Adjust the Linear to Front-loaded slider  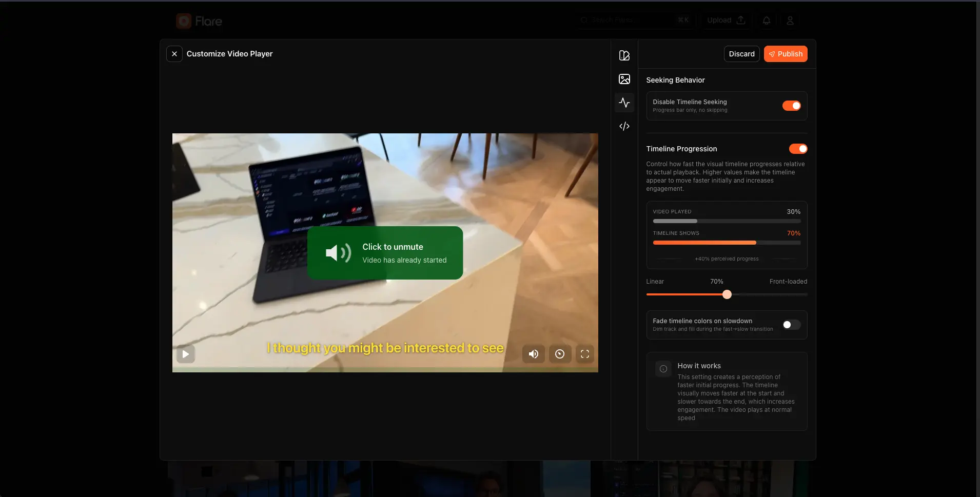[x=727, y=294]
